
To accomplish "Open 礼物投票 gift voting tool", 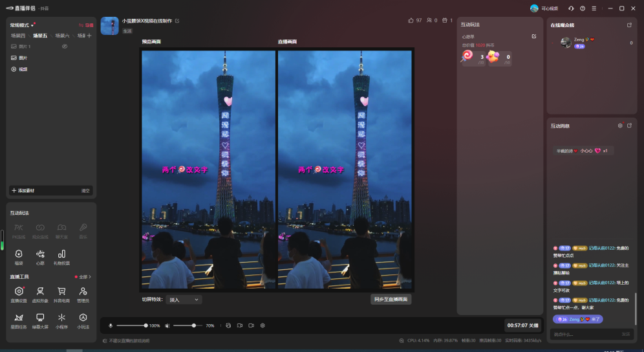I will [61, 257].
